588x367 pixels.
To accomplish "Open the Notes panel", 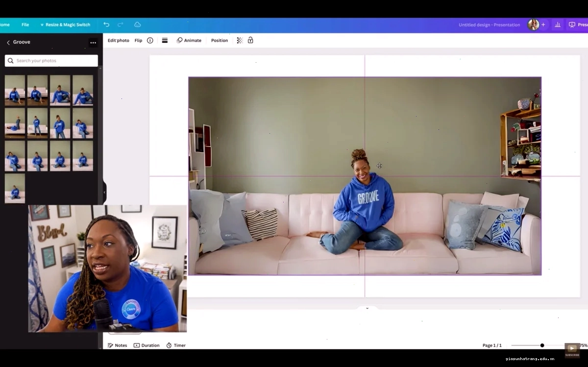I will pos(118,345).
